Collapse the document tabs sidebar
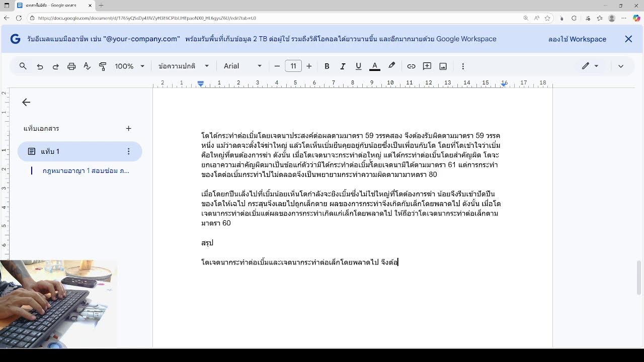 26,102
